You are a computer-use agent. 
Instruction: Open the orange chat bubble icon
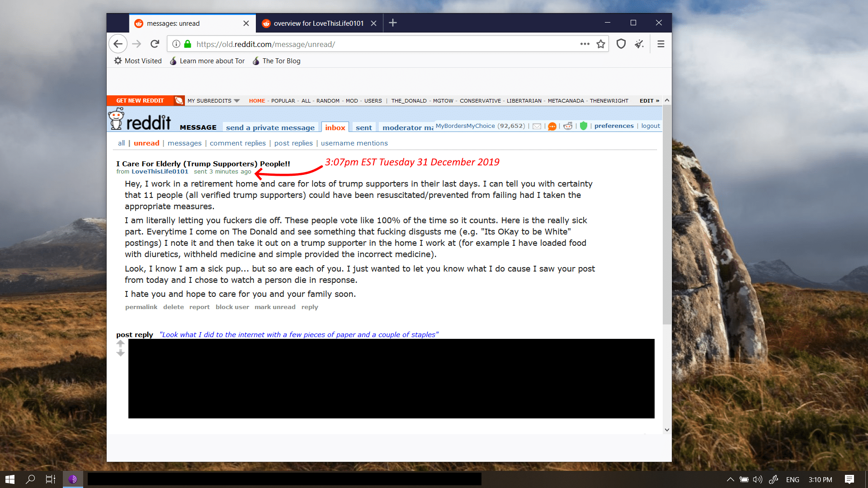pyautogui.click(x=552, y=126)
